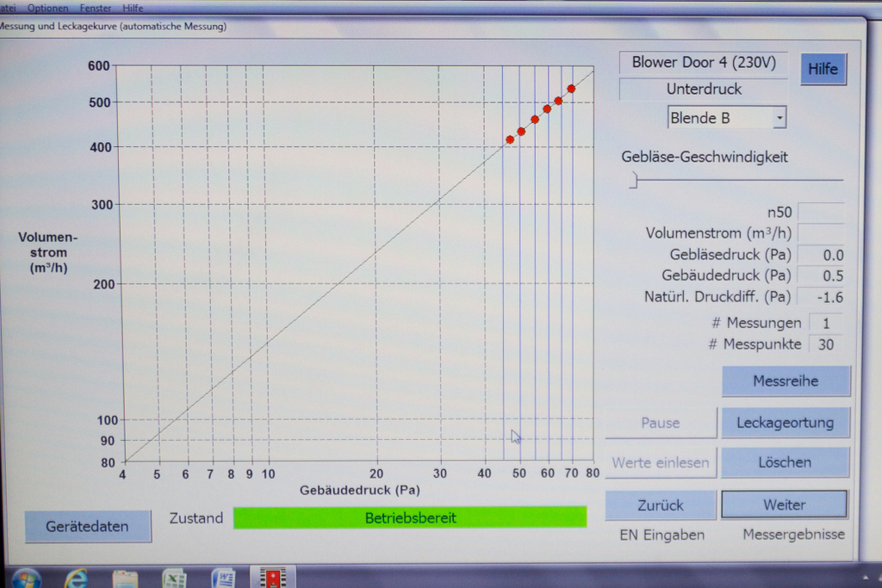Click the '# Messpunkte' label

point(755,344)
